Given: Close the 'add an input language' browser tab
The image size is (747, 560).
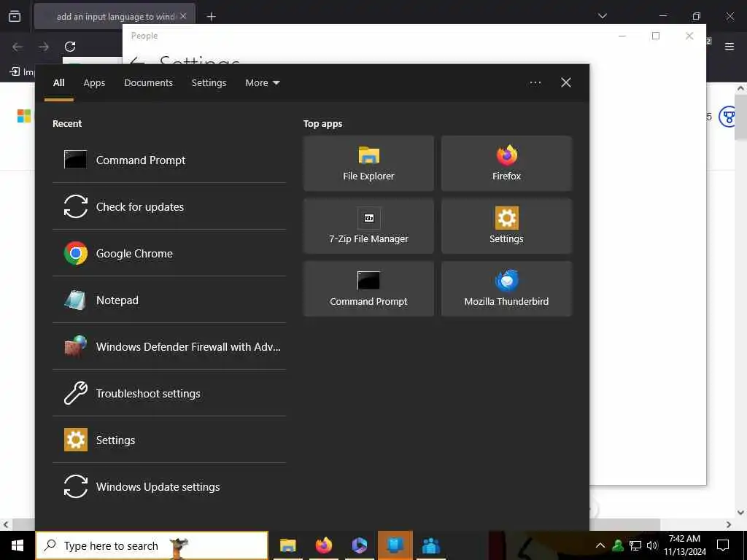Looking at the screenshot, I should tap(183, 16).
